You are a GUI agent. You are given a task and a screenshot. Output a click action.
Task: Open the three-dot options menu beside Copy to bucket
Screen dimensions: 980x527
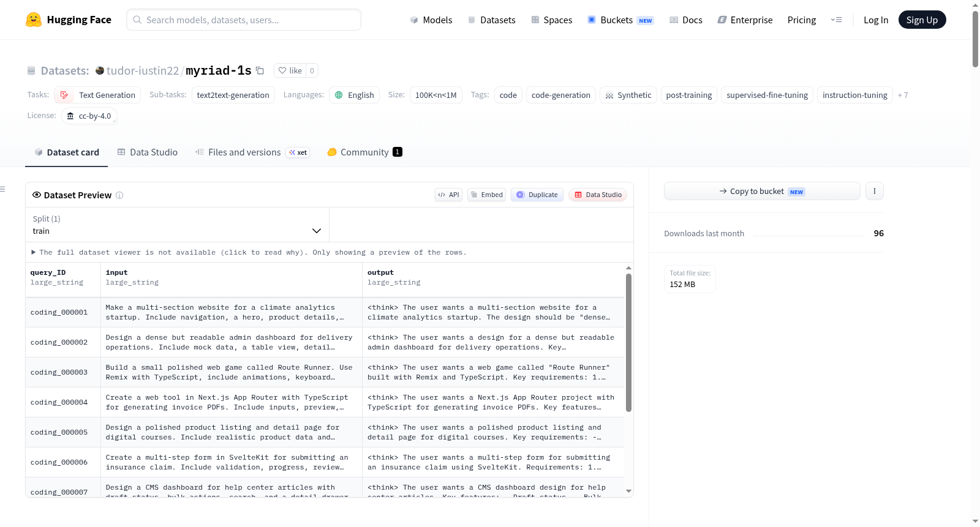point(875,191)
